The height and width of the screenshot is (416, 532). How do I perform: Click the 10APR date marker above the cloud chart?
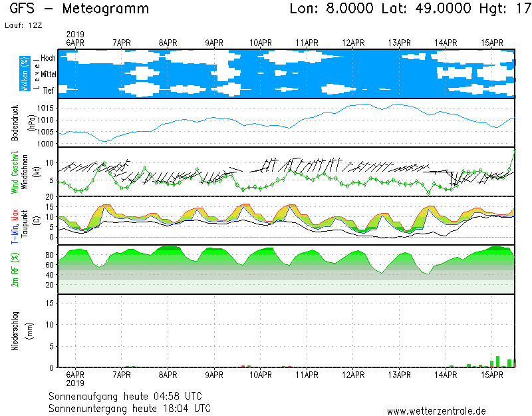[261, 42]
